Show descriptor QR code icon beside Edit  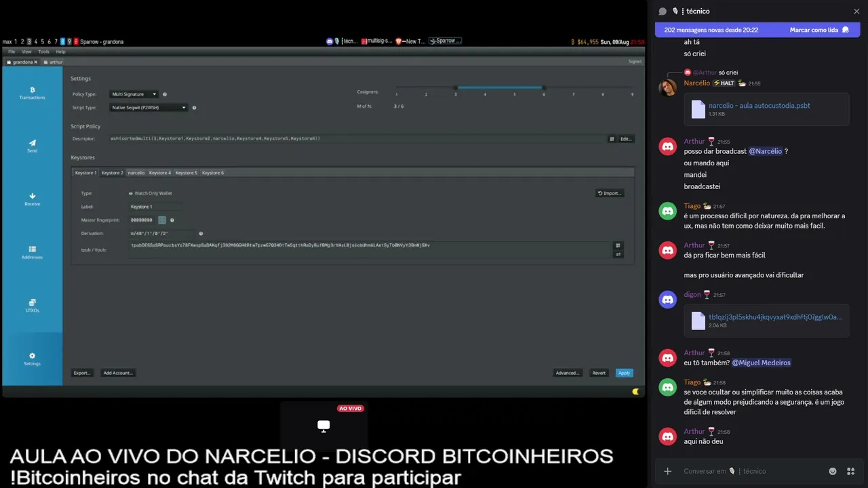[x=612, y=139]
